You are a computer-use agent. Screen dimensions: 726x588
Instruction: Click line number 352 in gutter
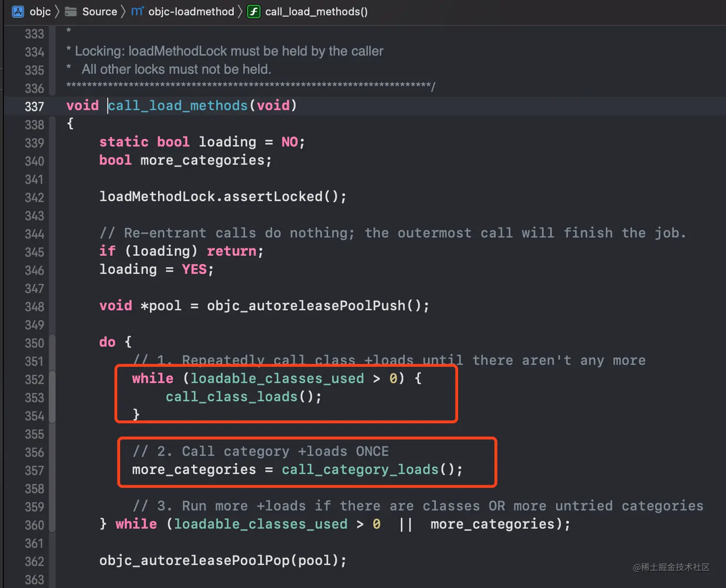[x=35, y=379]
